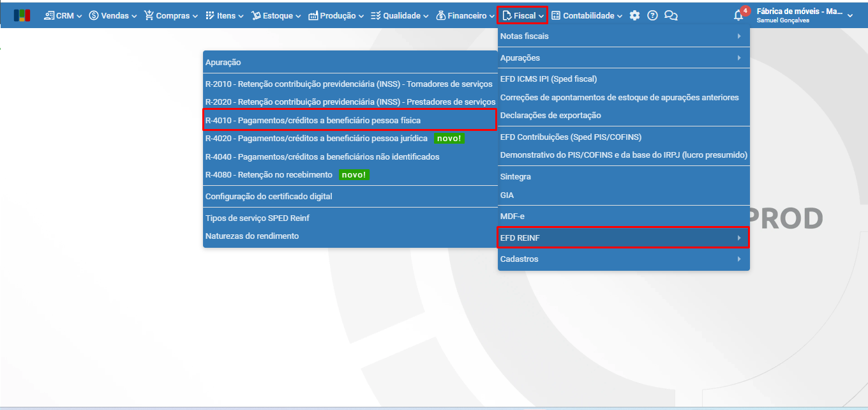Viewport: 868px width, 410px height.
Task: Click the colorful app logo icon
Action: coord(22,15)
